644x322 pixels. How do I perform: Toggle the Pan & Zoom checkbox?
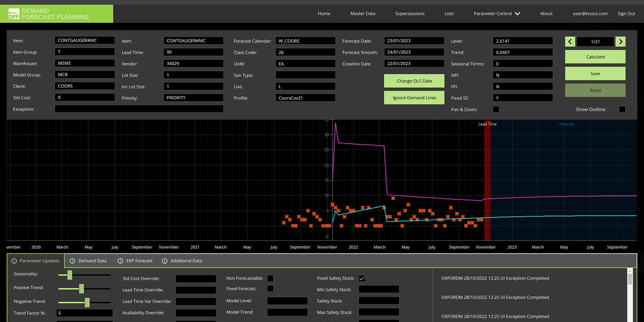[496, 109]
